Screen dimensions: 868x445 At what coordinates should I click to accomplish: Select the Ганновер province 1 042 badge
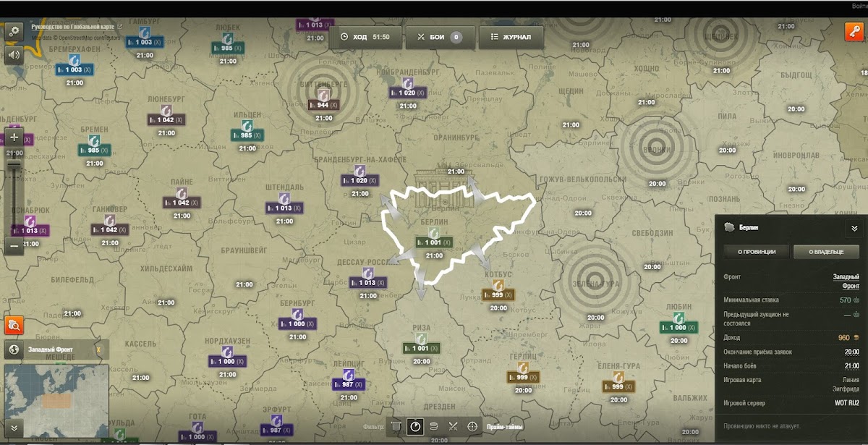pos(110,230)
